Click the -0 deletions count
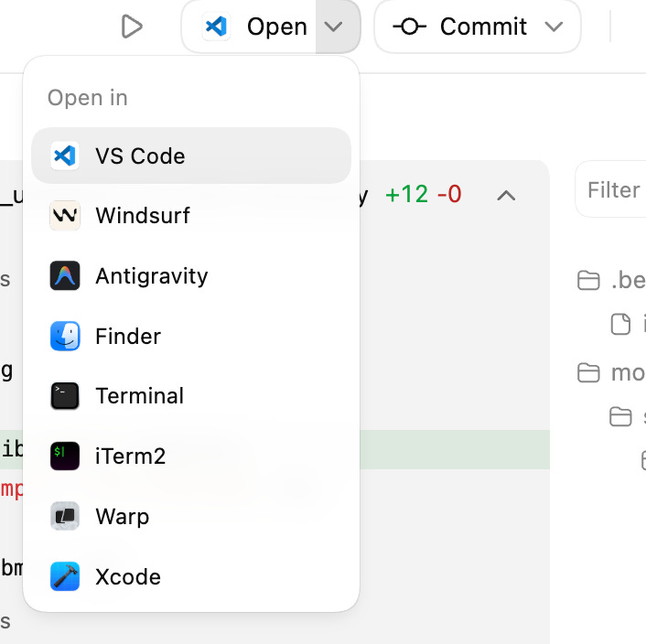 pos(449,194)
